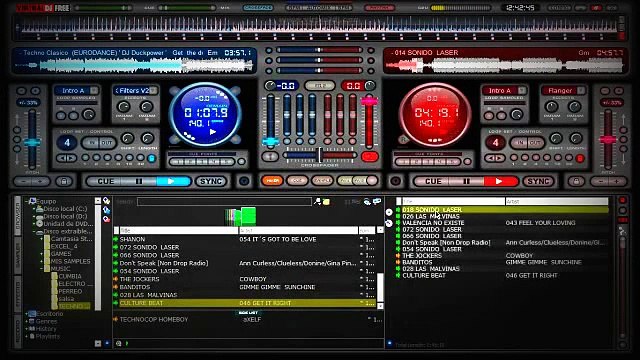Viewport: 640px width, 360px height.
Task: Click the left deck pitch range +/-33% label
Action: 28,102
